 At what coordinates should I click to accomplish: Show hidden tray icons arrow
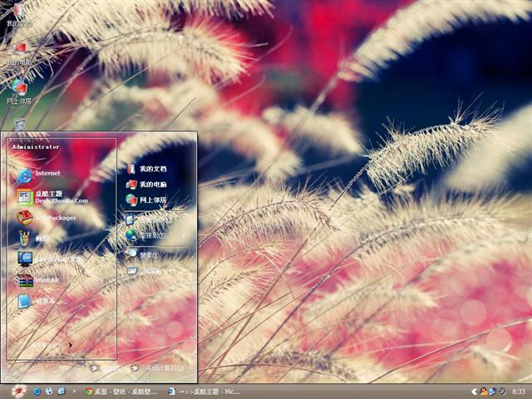point(474,392)
